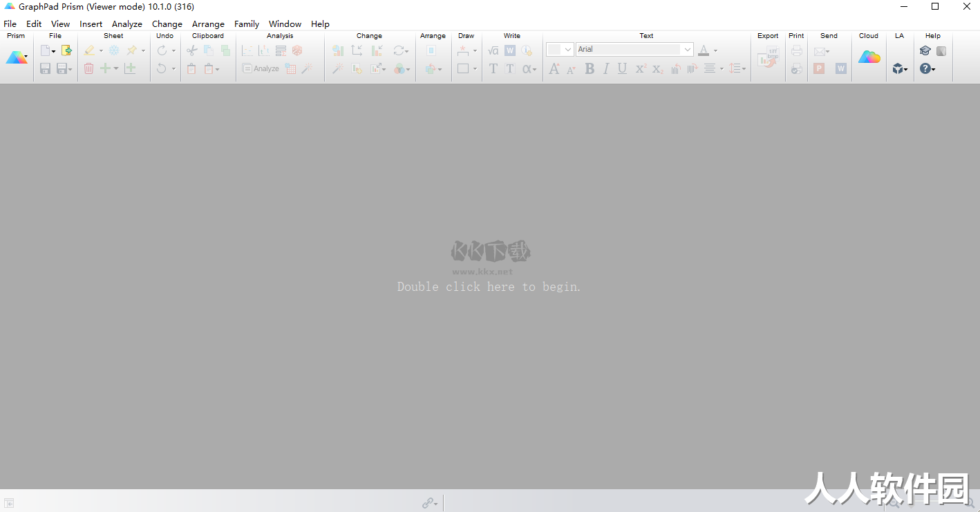Open the Analyze menu
Image resolution: width=980 pixels, height=512 pixels.
point(127,23)
